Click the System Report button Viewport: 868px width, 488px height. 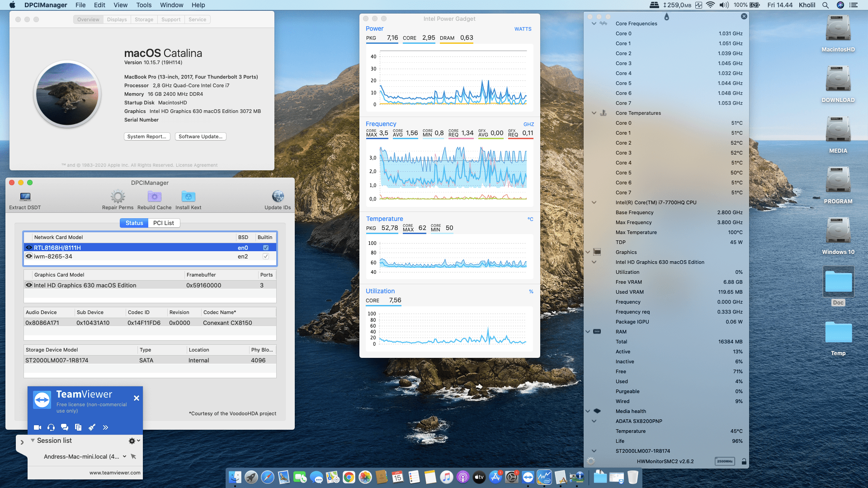pyautogui.click(x=147, y=136)
